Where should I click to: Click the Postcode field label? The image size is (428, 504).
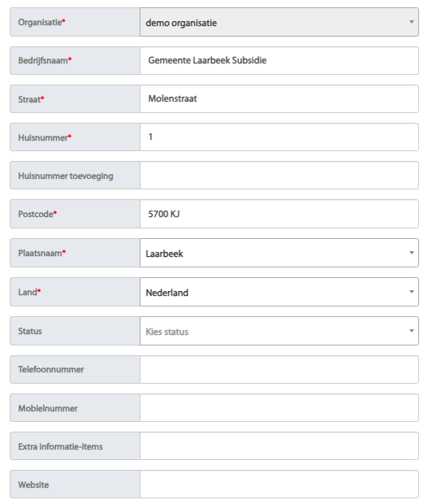click(x=37, y=214)
